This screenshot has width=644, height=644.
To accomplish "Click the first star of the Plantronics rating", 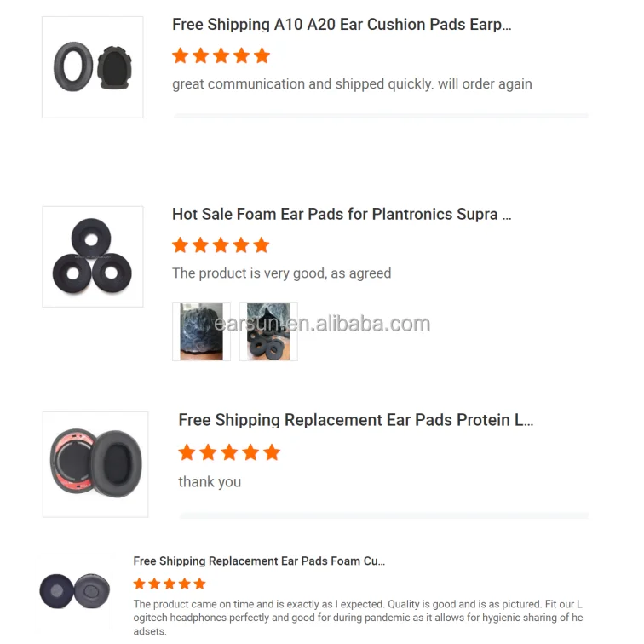I will tap(180, 245).
